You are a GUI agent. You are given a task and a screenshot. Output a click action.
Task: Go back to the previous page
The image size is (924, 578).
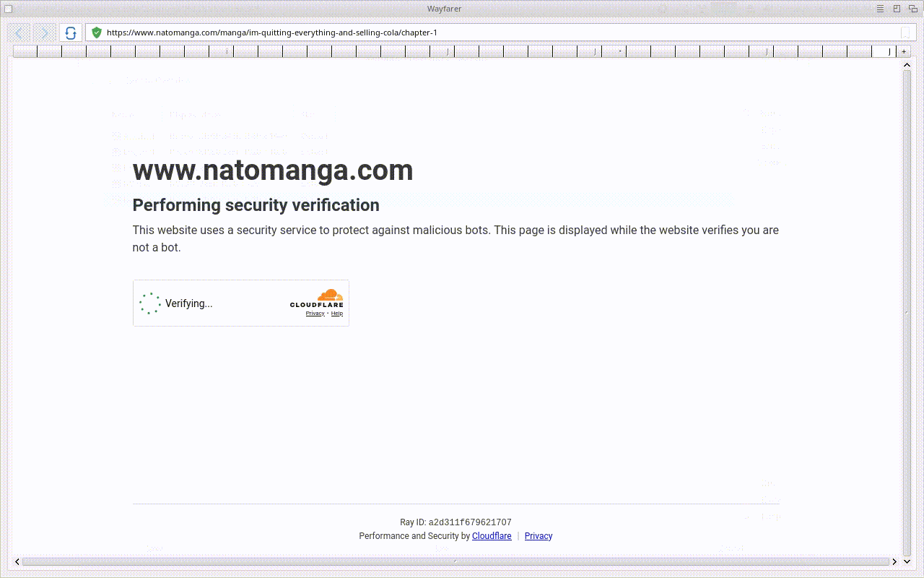19,33
